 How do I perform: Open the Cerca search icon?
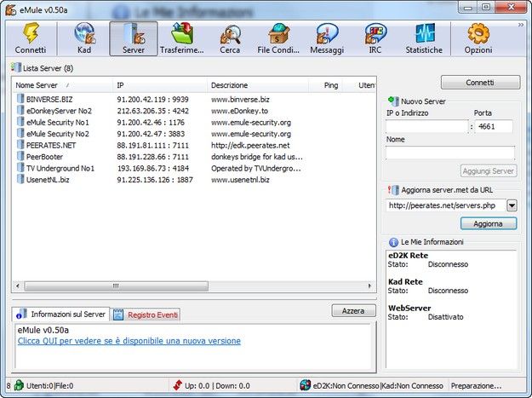(230, 34)
